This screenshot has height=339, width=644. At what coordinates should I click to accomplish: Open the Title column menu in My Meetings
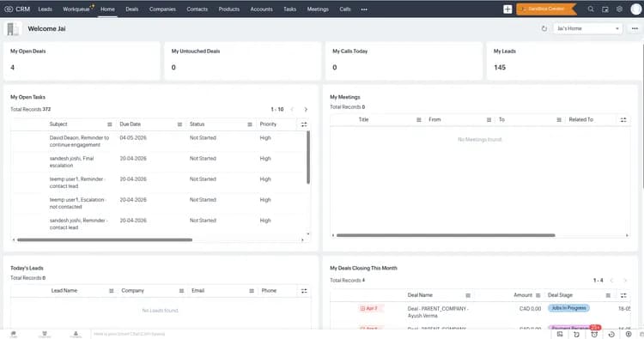pyautogui.click(x=419, y=120)
